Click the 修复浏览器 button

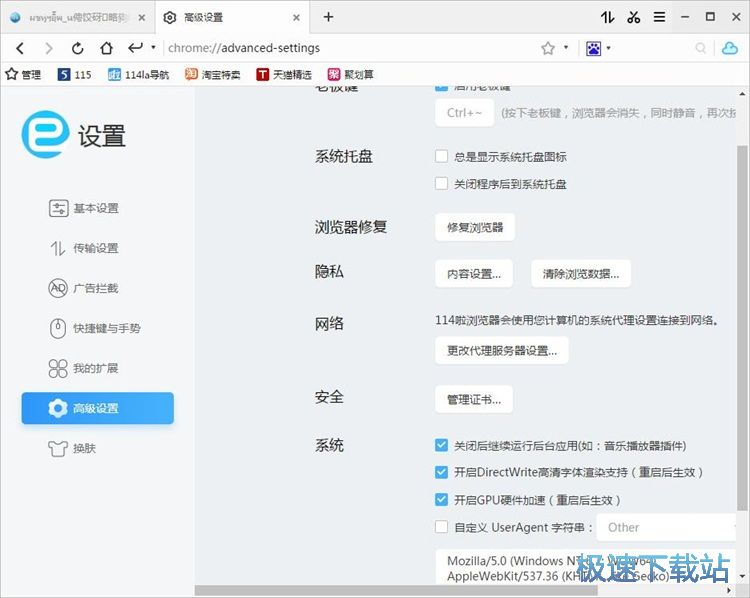click(475, 227)
